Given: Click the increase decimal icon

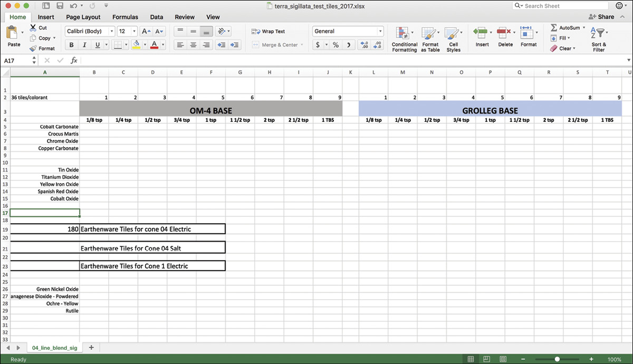Looking at the screenshot, I should pyautogui.click(x=365, y=45).
